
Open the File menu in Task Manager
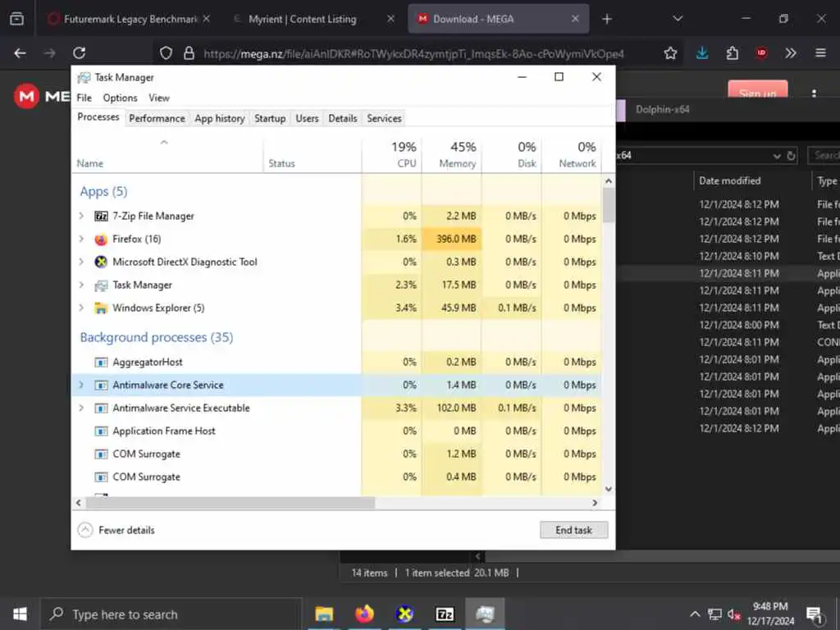[x=84, y=98]
